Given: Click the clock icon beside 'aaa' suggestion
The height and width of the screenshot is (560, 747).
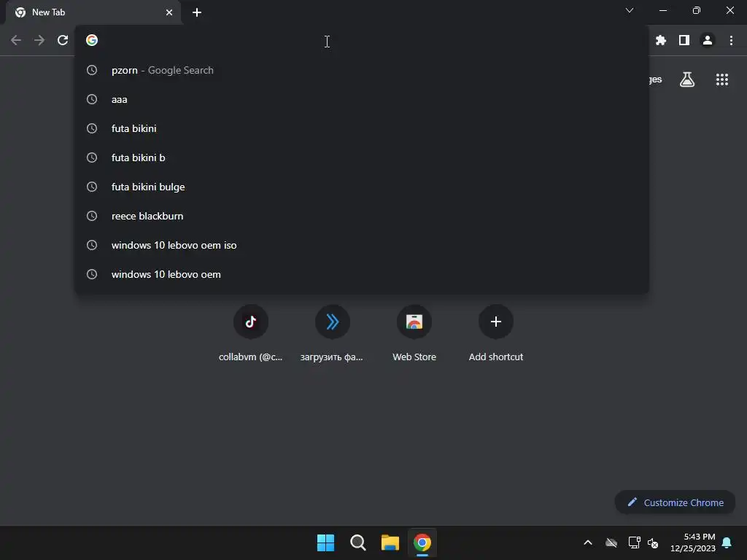Looking at the screenshot, I should click(x=92, y=99).
